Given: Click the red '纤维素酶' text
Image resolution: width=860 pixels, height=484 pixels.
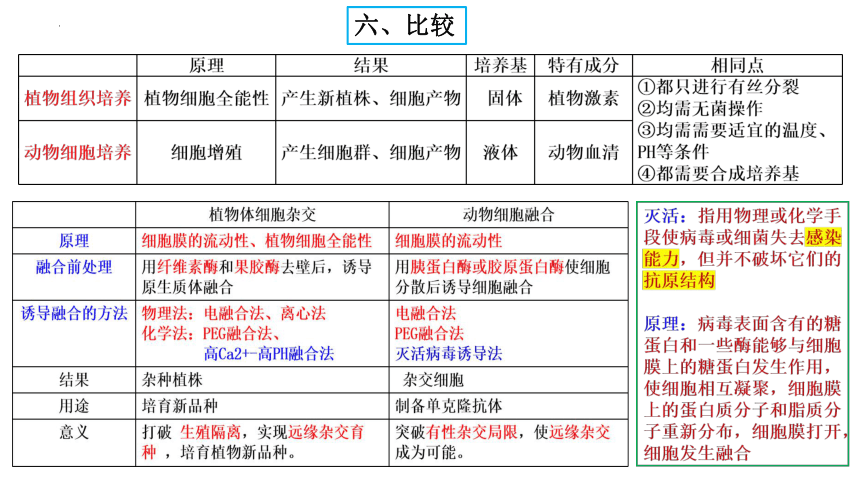Looking at the screenshot, I should (x=188, y=267).
